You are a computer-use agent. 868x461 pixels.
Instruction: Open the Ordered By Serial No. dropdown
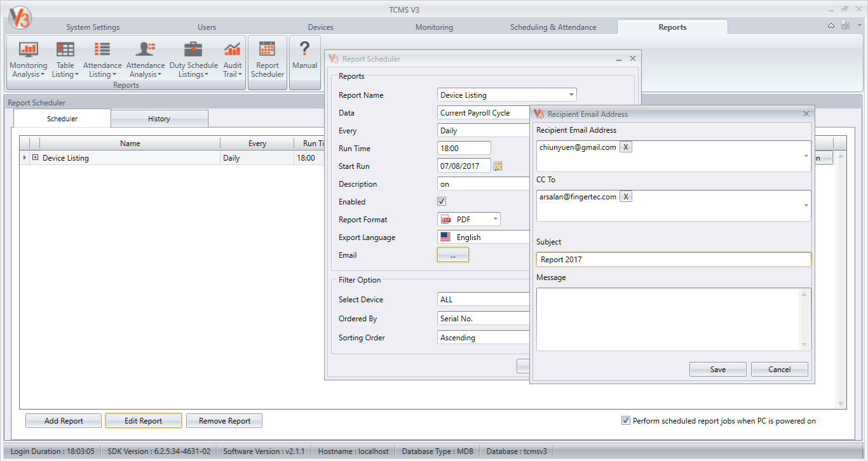click(484, 319)
